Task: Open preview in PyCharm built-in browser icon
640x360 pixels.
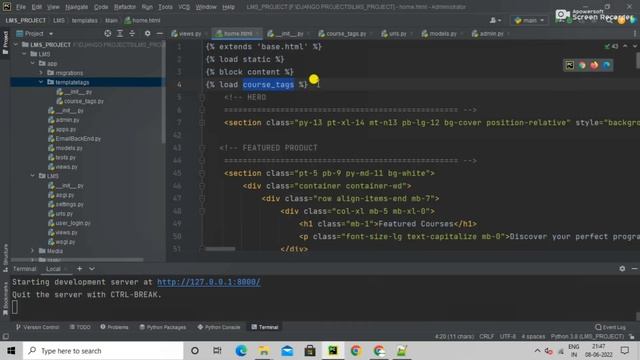Action: coord(569,65)
